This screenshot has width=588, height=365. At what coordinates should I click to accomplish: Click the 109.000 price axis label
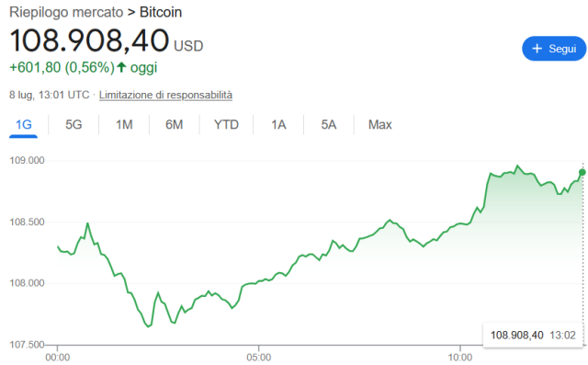coord(27,161)
